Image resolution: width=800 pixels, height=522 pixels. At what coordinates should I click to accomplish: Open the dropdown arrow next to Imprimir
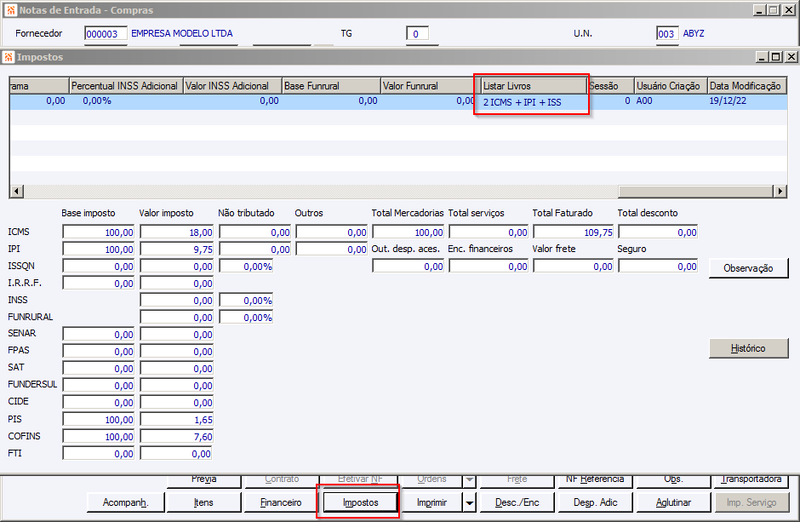coord(469,503)
